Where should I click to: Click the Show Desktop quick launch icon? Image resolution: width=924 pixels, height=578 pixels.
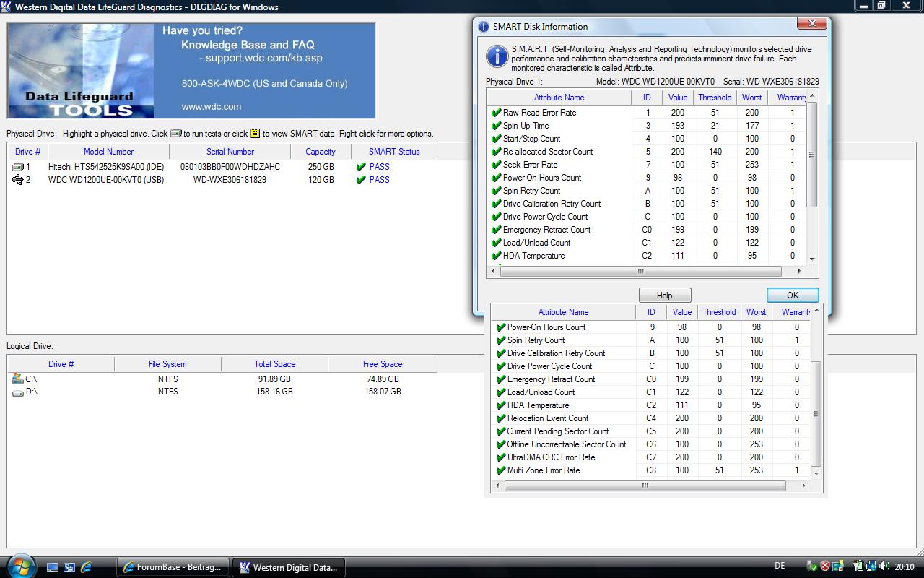[53, 568]
